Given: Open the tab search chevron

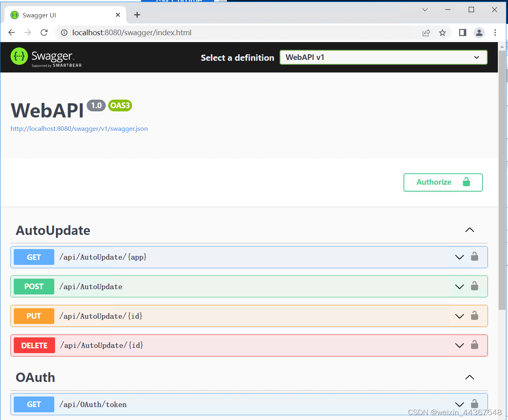Looking at the screenshot, I should [425, 10].
